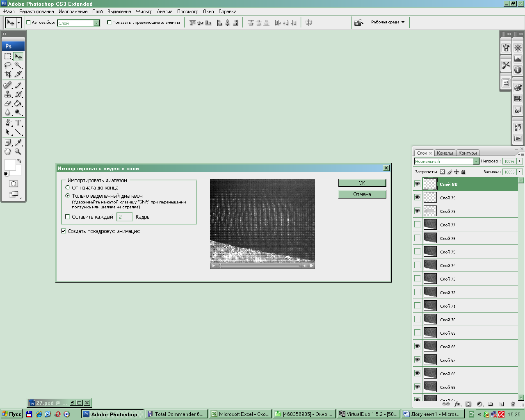Select the Magic Wand tool

click(18, 65)
